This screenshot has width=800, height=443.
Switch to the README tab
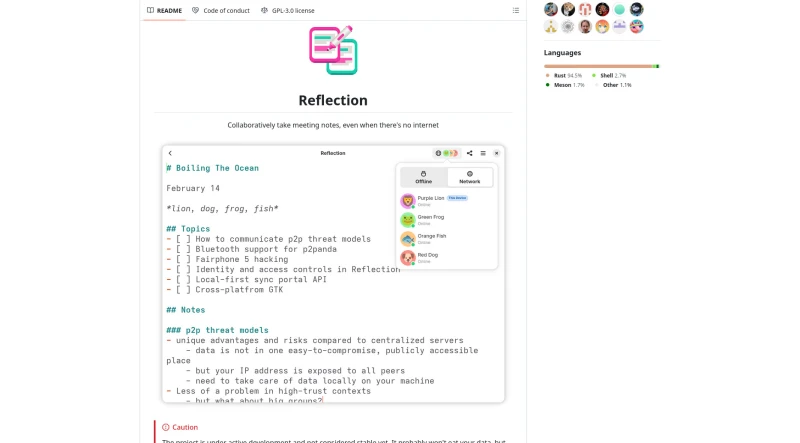click(164, 10)
